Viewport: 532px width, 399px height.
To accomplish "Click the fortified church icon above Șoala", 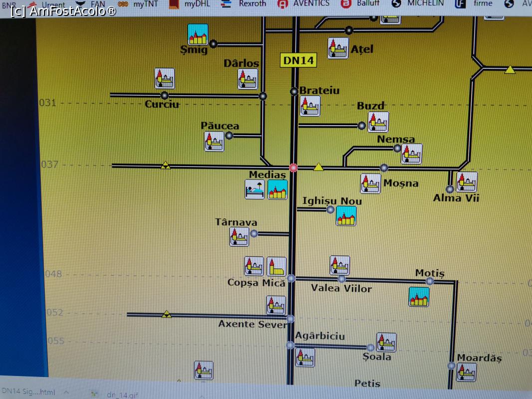I will tap(386, 343).
